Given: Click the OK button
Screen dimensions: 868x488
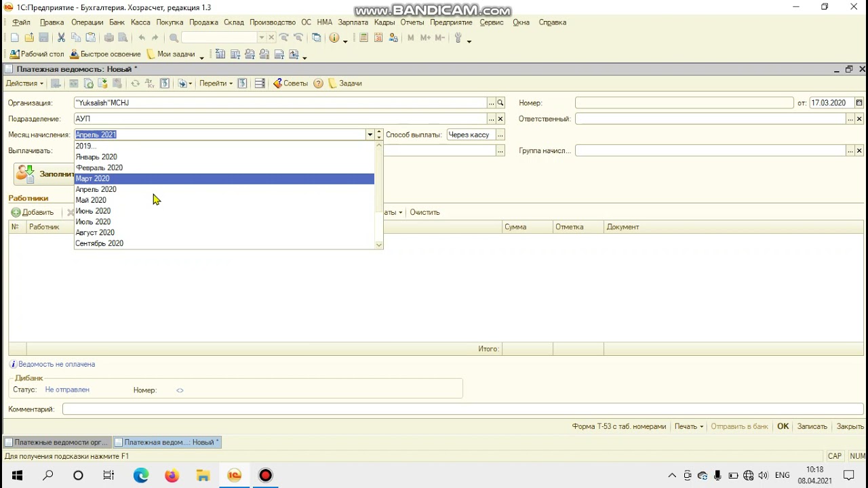Looking at the screenshot, I should (x=783, y=426).
